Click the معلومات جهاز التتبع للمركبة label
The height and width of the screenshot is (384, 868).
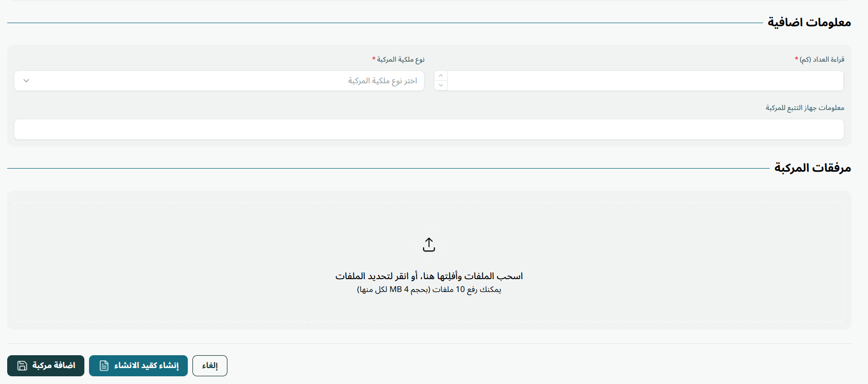point(805,108)
